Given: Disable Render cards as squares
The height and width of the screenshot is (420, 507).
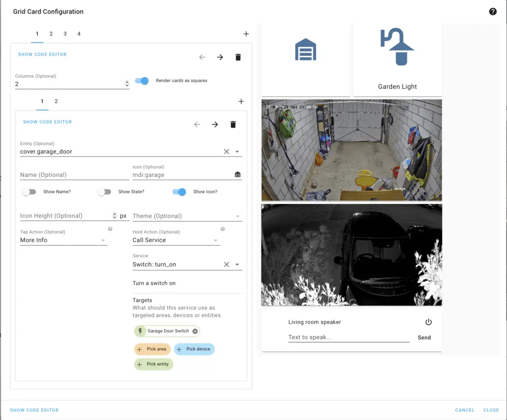Looking at the screenshot, I should (141, 81).
